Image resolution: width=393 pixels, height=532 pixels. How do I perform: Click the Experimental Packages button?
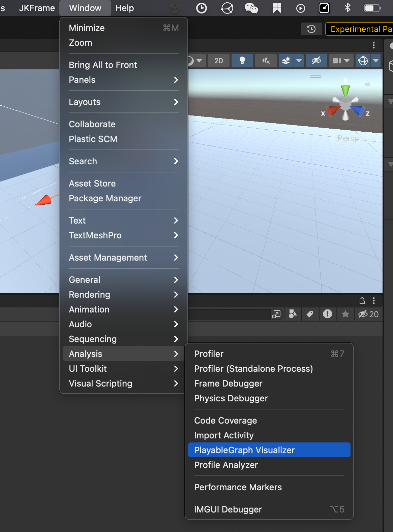coord(359,29)
